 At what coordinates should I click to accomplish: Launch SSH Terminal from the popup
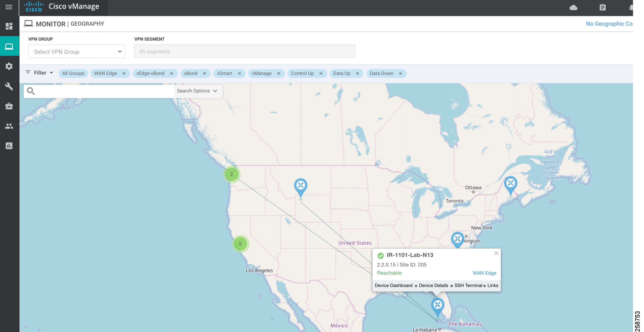pos(468,286)
